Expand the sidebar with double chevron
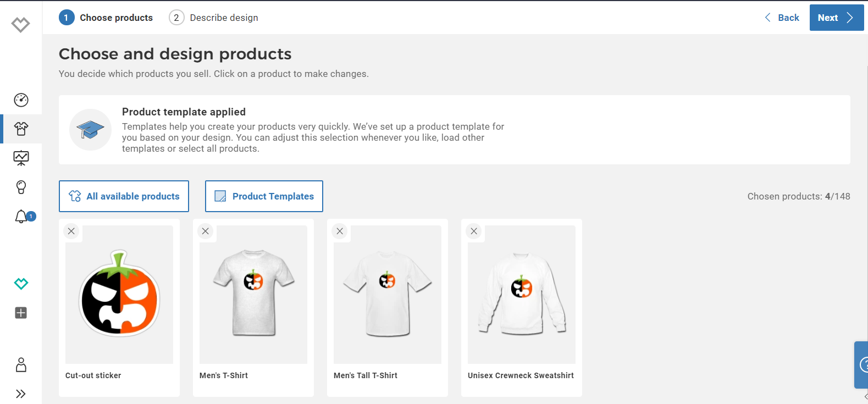 tap(21, 393)
